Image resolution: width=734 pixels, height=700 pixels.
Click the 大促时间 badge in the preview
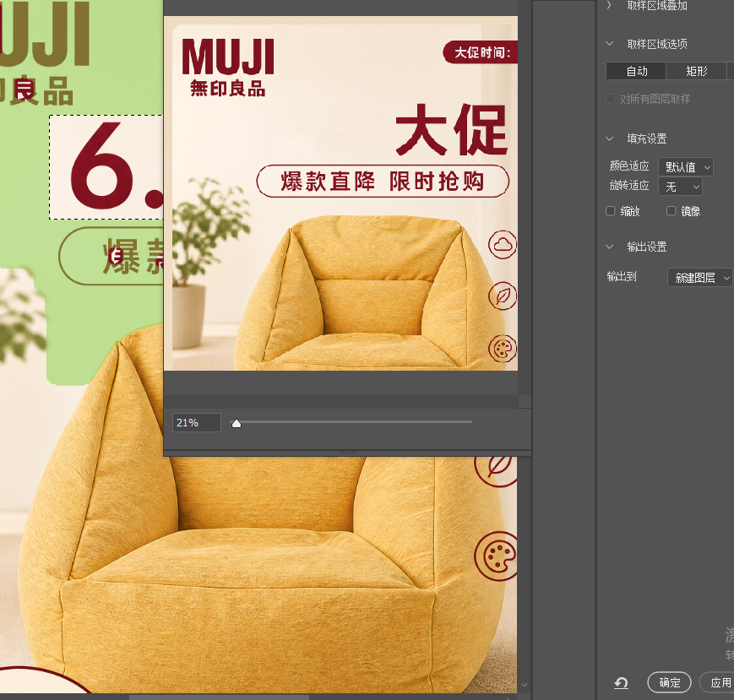pos(481,52)
